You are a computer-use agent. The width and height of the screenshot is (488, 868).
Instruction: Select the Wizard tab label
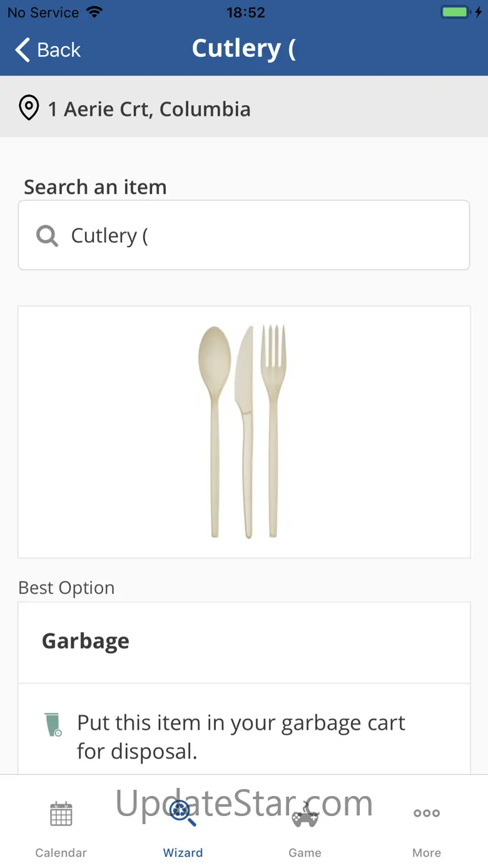click(x=183, y=853)
